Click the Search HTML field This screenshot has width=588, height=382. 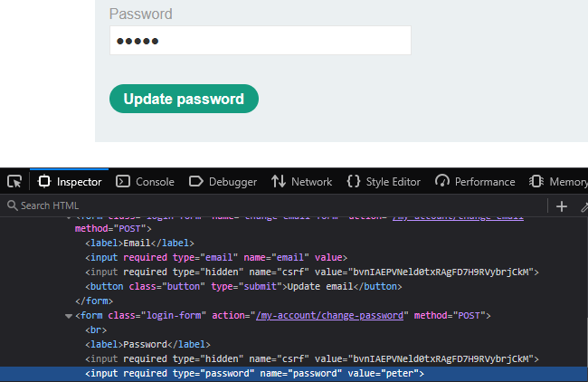274,205
